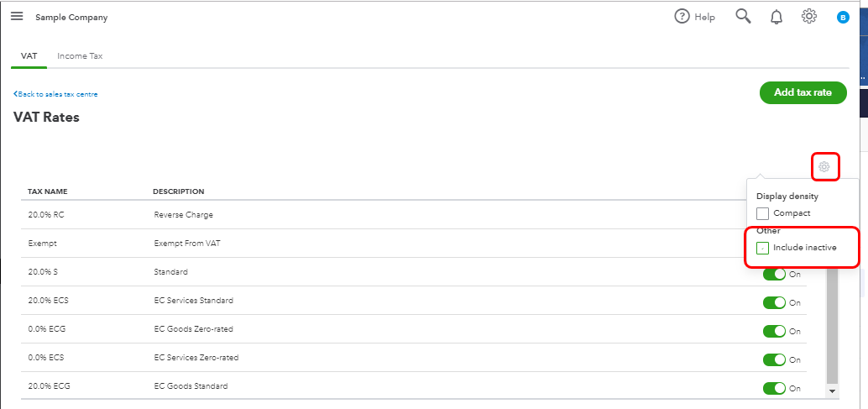Image resolution: width=868 pixels, height=409 pixels.
Task: Turn off the EC Services Standard toggle
Action: 774,302
